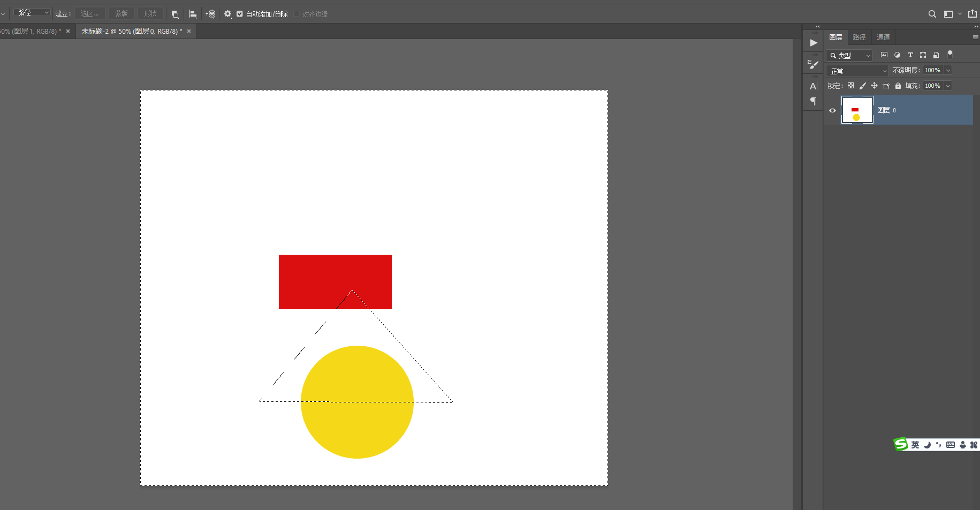Toggle lock transparent pixels icon
Screen dimensions: 980x510
tap(850, 86)
